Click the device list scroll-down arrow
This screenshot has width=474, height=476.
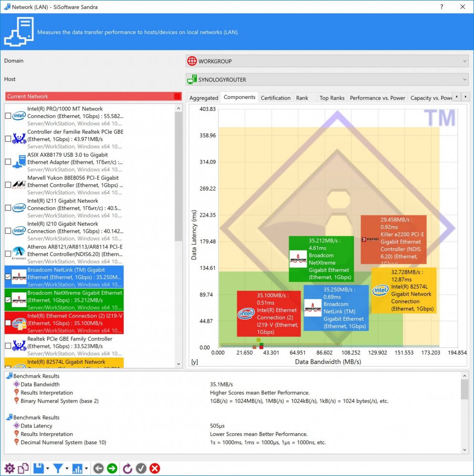click(179, 364)
